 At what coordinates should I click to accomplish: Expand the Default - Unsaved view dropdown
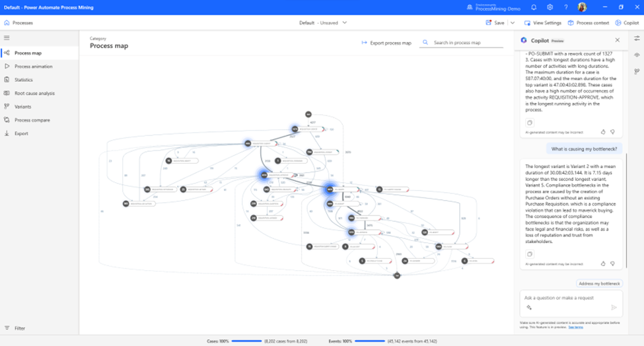coord(344,22)
